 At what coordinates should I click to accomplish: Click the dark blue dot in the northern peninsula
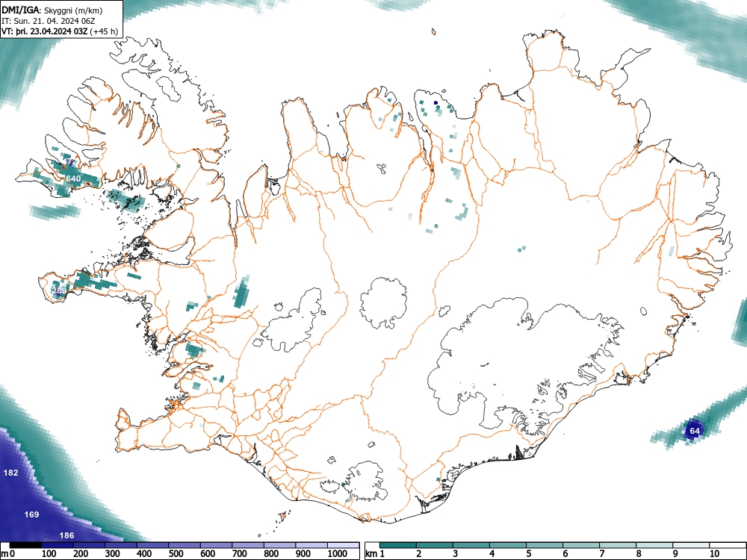pos(436,102)
